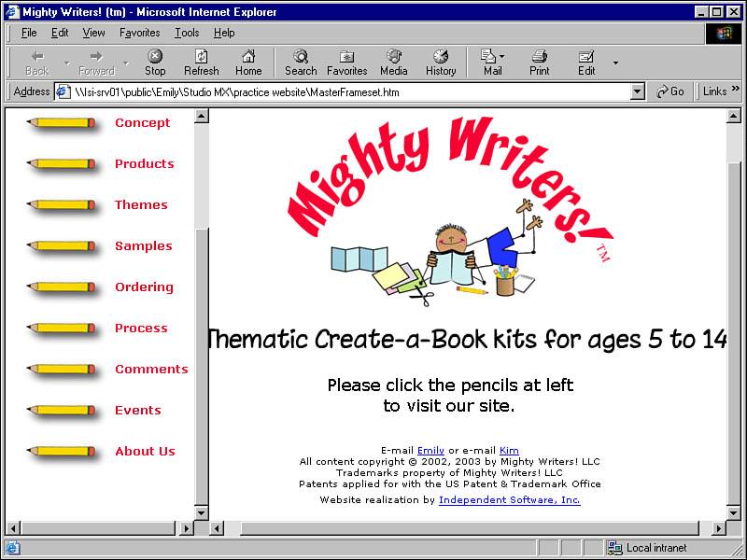
Task: Click the page icon in the address bar
Action: [63, 91]
